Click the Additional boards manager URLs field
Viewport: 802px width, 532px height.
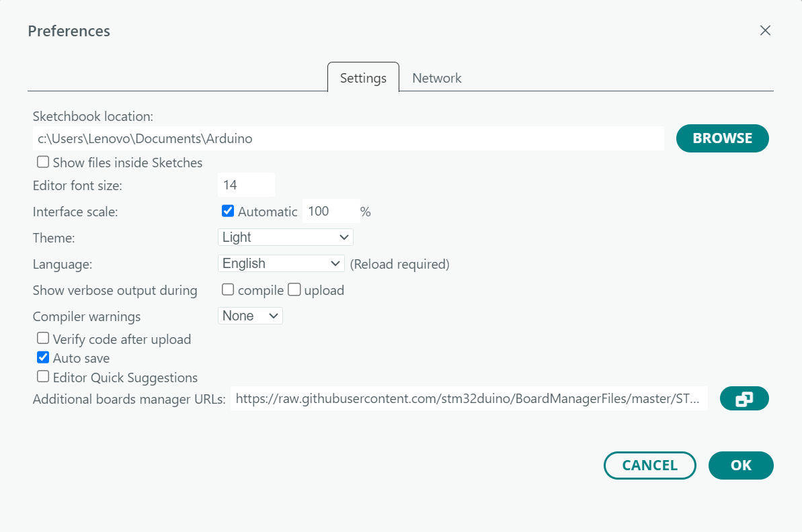(469, 399)
